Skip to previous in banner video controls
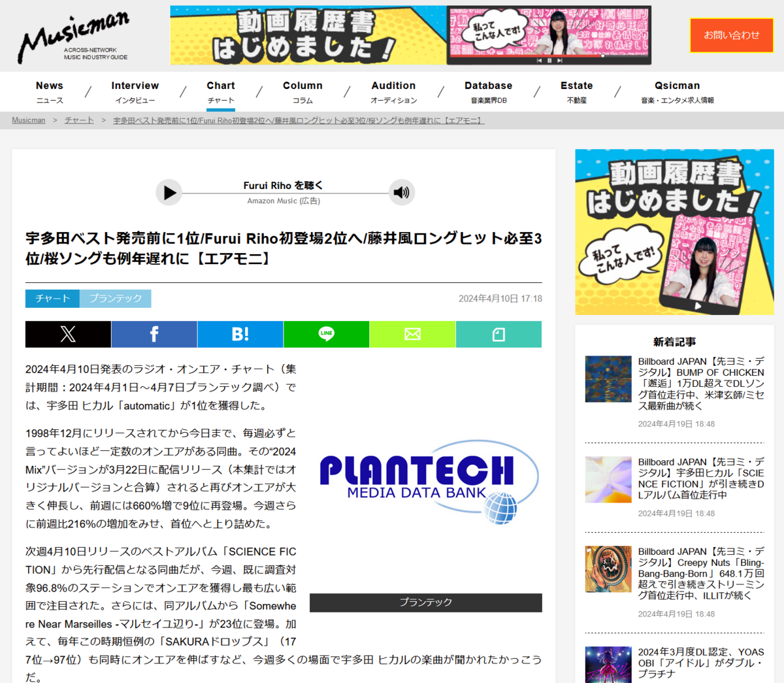Viewport: 784px width, 683px height. tap(539, 60)
